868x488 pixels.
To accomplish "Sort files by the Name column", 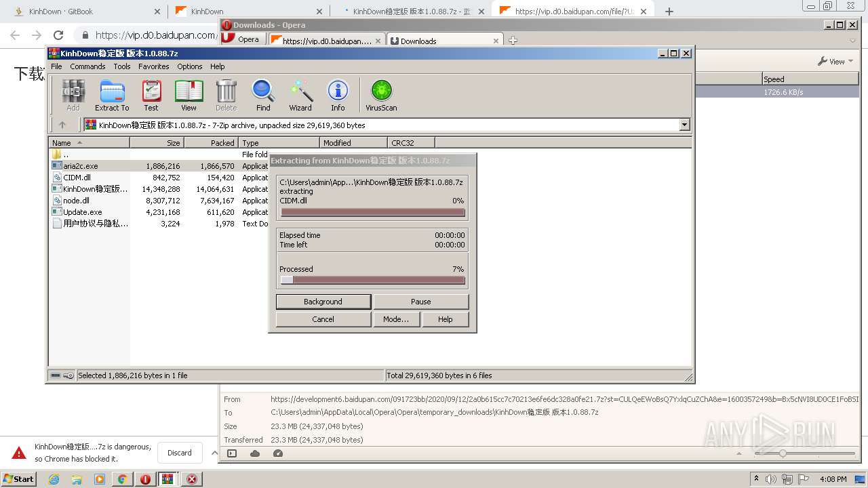I will pyautogui.click(x=89, y=142).
